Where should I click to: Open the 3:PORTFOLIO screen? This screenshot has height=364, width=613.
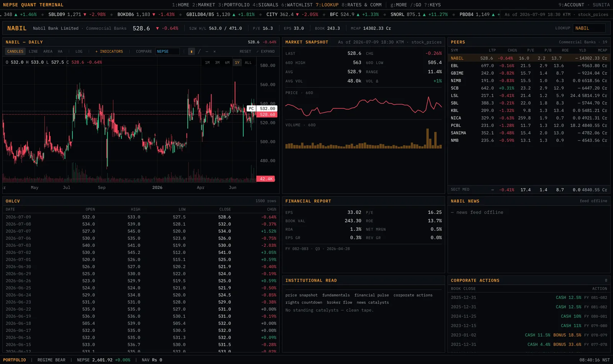pos(234,5)
